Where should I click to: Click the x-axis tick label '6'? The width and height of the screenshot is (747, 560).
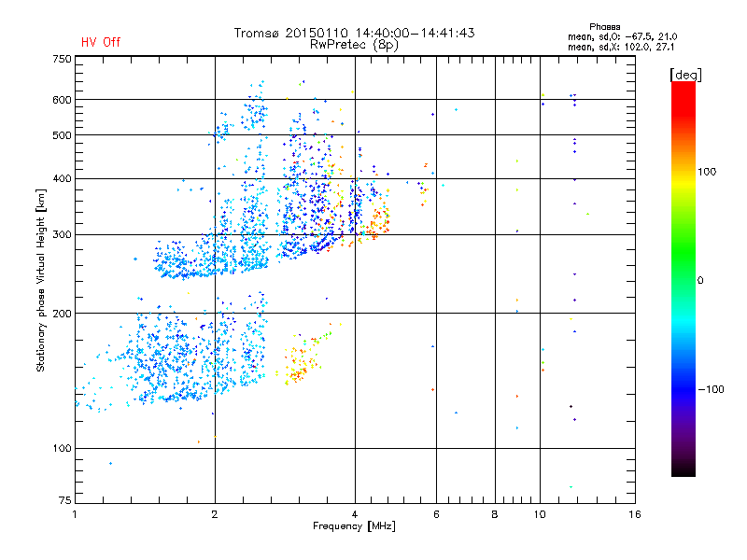[x=436, y=514]
